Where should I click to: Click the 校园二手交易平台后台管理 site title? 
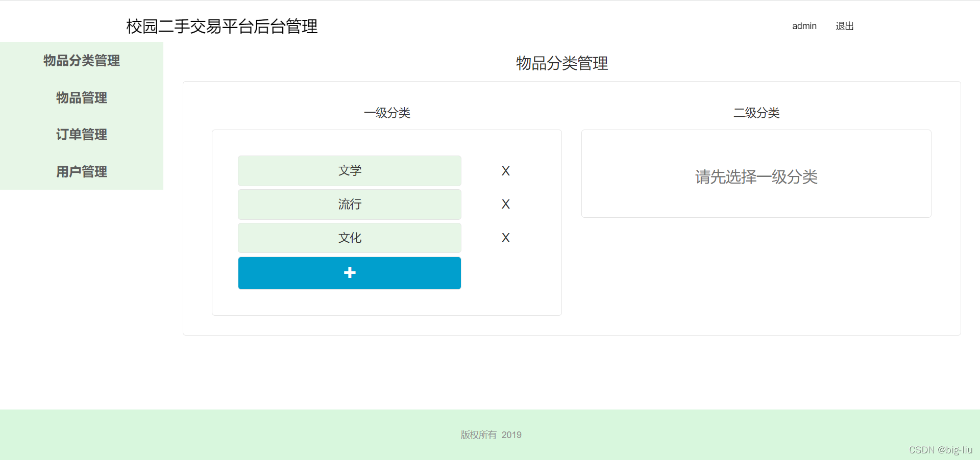click(x=222, y=27)
